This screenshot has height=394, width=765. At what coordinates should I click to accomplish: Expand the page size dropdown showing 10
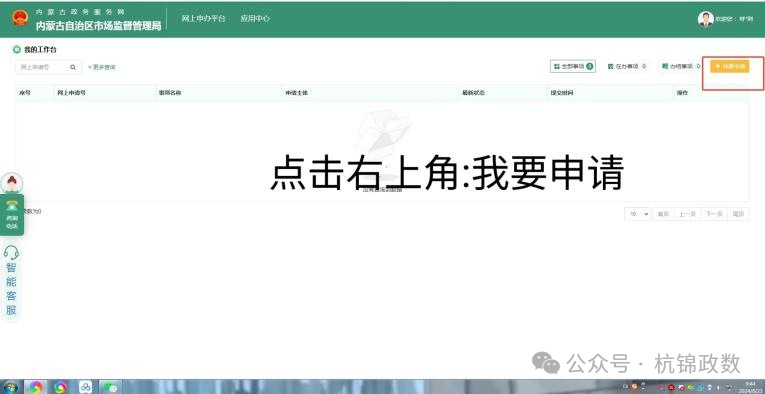[x=637, y=214]
